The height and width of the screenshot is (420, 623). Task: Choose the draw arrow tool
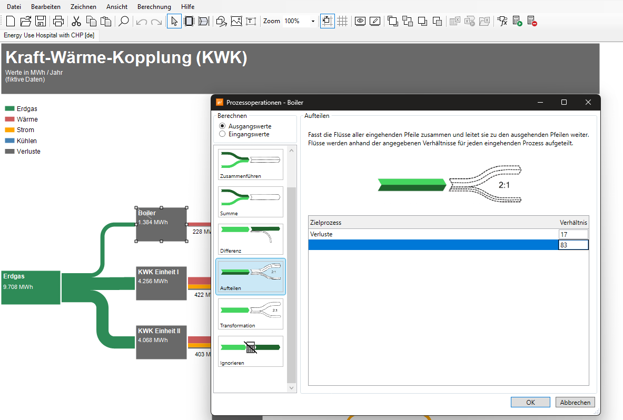pos(203,21)
